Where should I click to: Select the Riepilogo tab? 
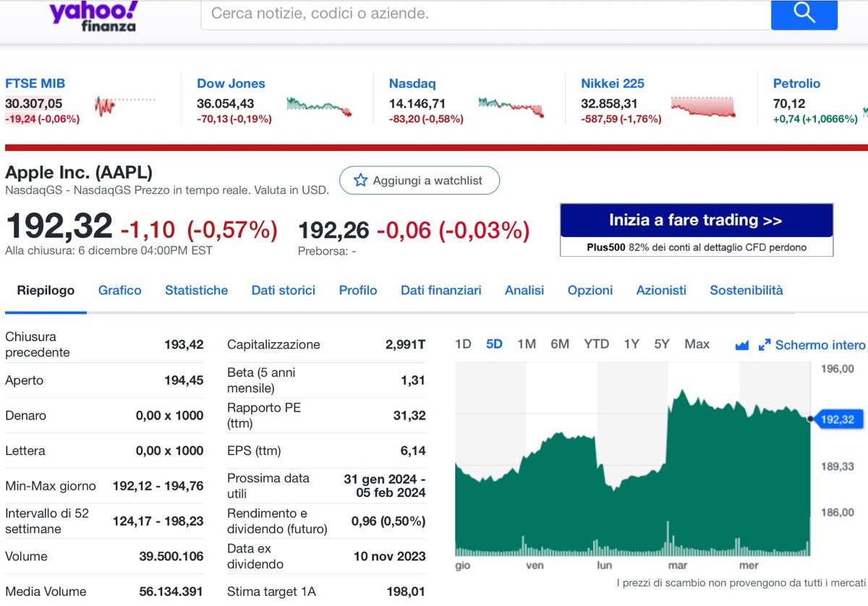[46, 291]
